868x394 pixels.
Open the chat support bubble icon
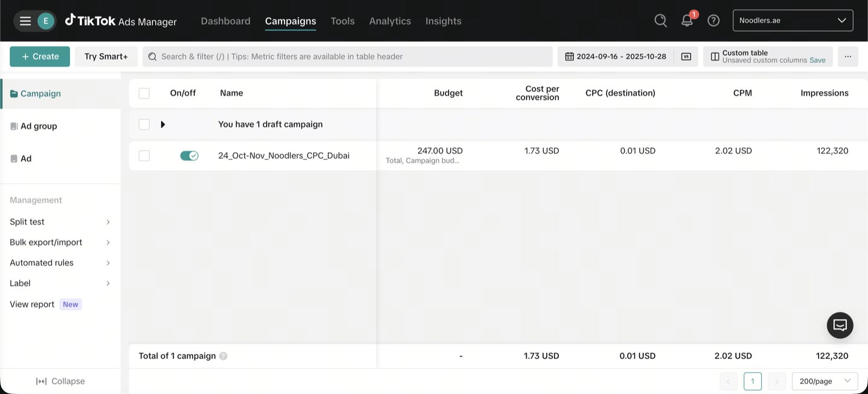(840, 325)
